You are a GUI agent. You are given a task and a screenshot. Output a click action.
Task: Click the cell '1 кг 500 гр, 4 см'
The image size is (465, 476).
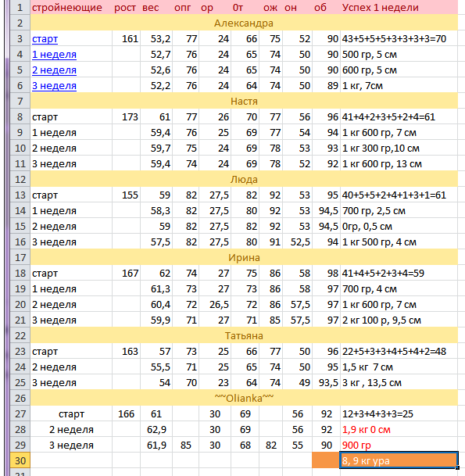(x=399, y=242)
